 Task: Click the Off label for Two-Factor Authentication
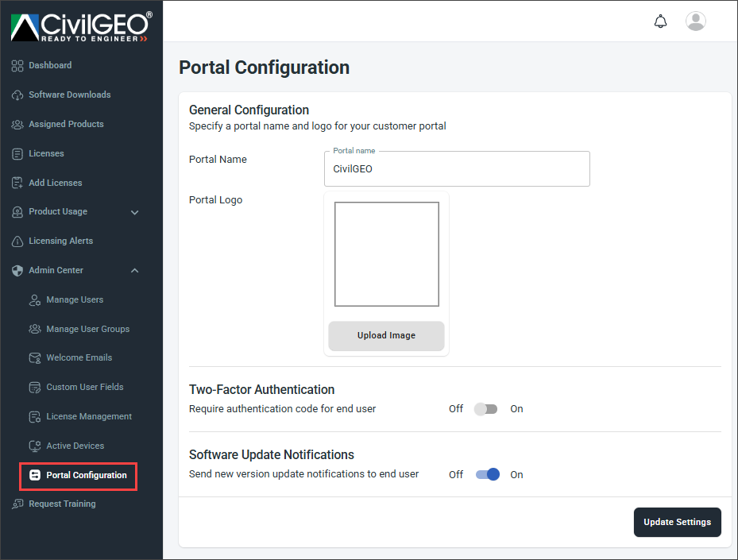click(456, 409)
